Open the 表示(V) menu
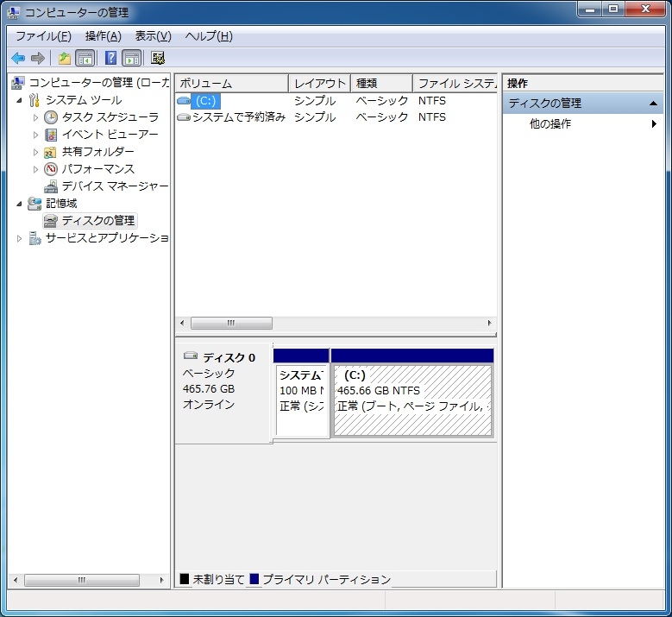 (x=153, y=36)
